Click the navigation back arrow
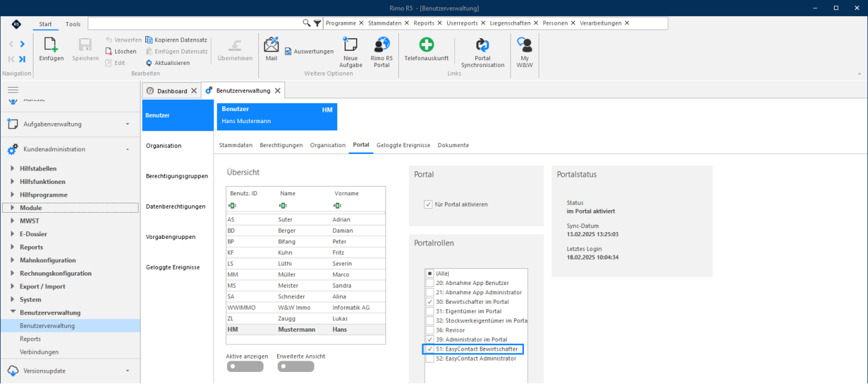Screen dimensions: 868x384 point(11,43)
